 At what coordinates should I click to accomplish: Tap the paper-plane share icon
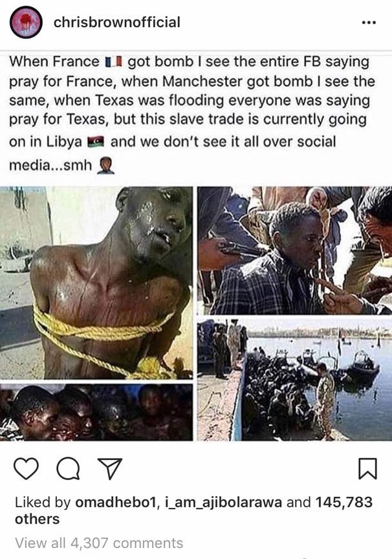coord(110,468)
